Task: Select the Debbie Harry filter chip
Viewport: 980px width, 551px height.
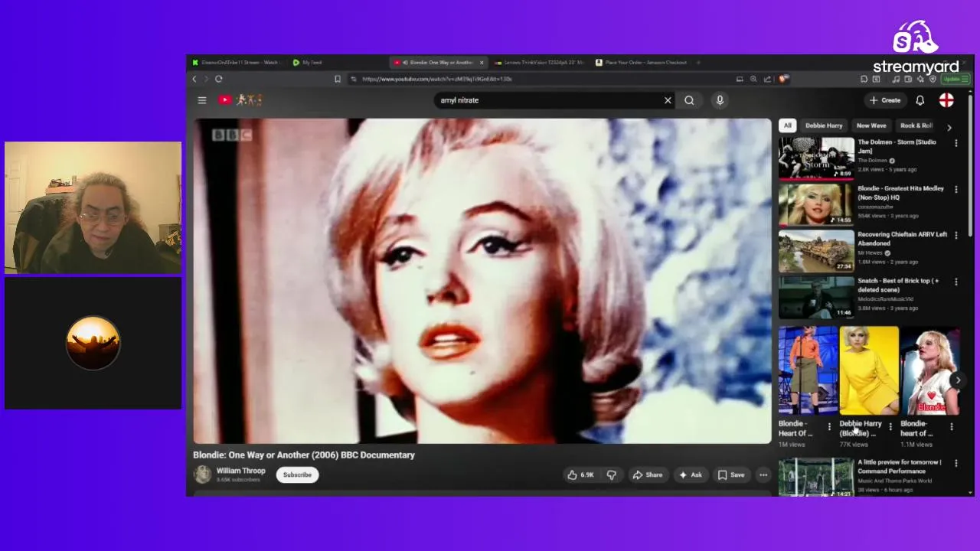Action: [824, 126]
